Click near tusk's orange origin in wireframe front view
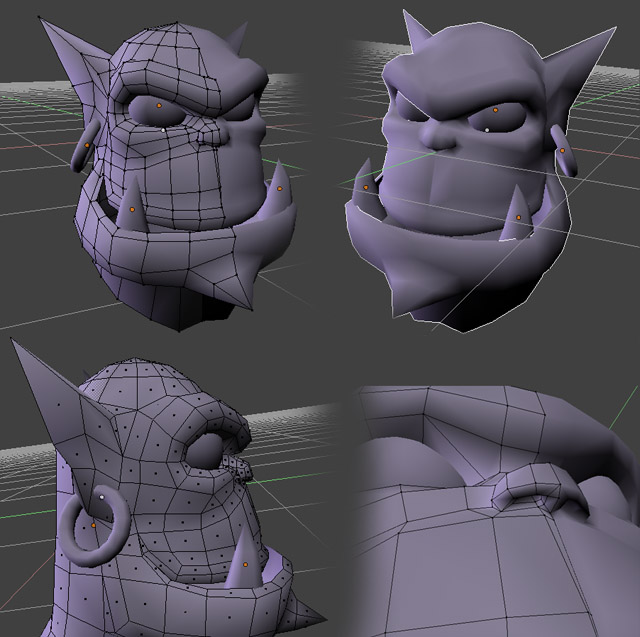The width and height of the screenshot is (640, 637). (x=132, y=209)
